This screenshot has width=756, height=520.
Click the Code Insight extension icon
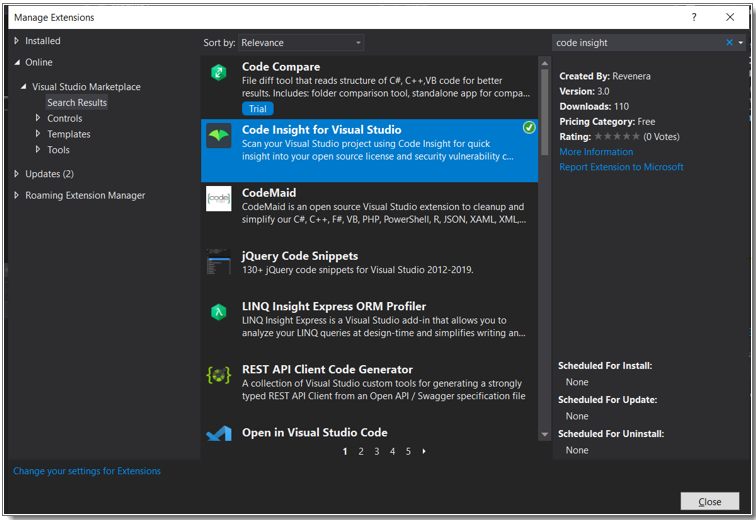click(x=219, y=136)
